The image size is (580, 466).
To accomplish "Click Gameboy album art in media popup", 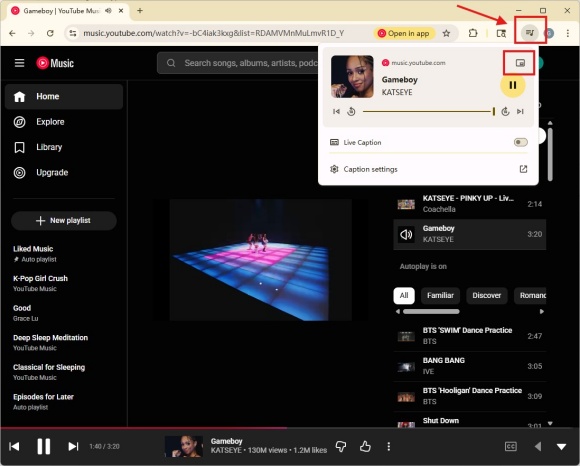I will pyautogui.click(x=352, y=77).
